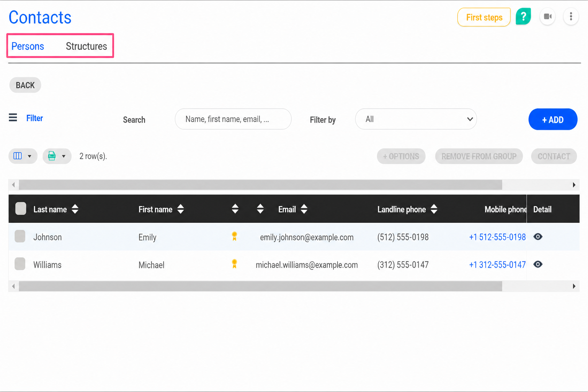Click the award ribbon icon for Emily

point(234,236)
